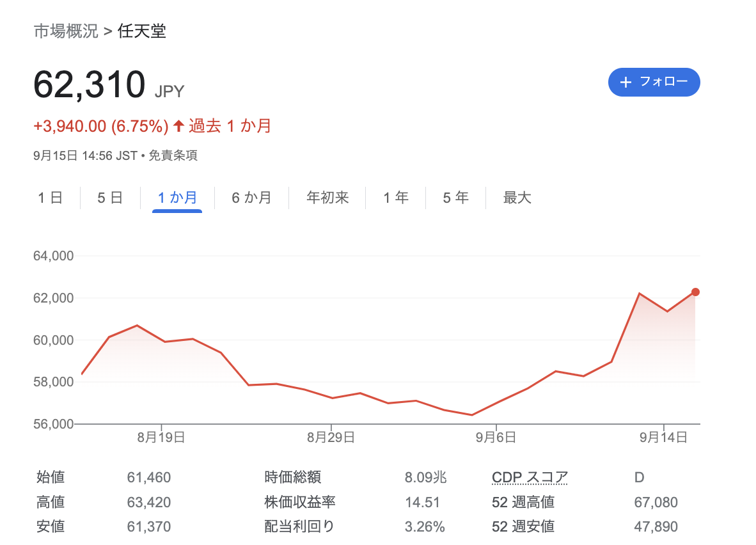Click the 52 週安値 value 47,890
This screenshot has height=545, width=756.
[656, 526]
